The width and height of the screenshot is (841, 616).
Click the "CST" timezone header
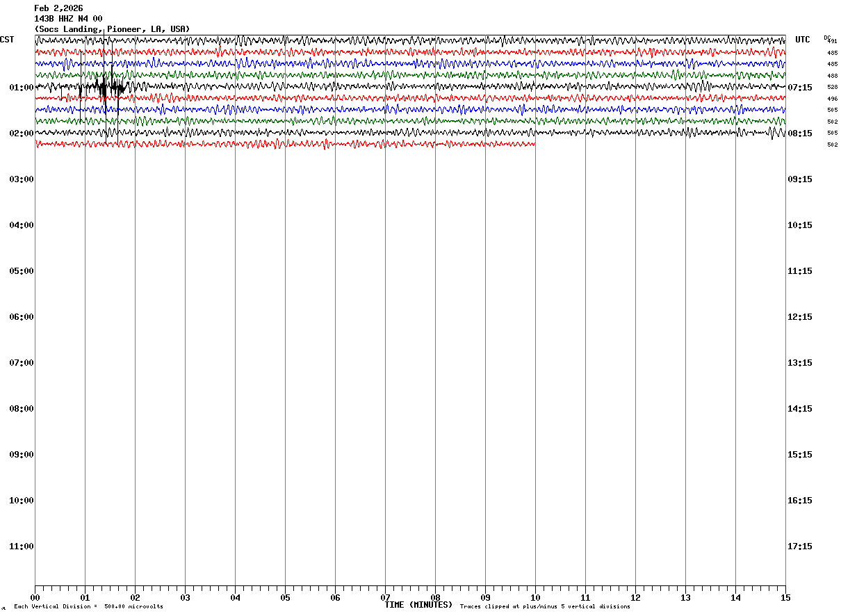click(x=7, y=40)
